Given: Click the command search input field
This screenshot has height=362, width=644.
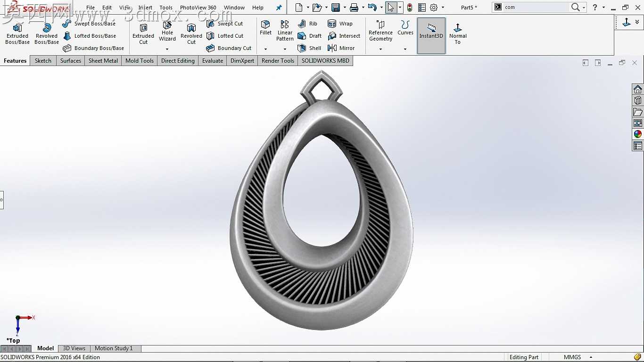Looking at the screenshot, I should click(x=536, y=8).
